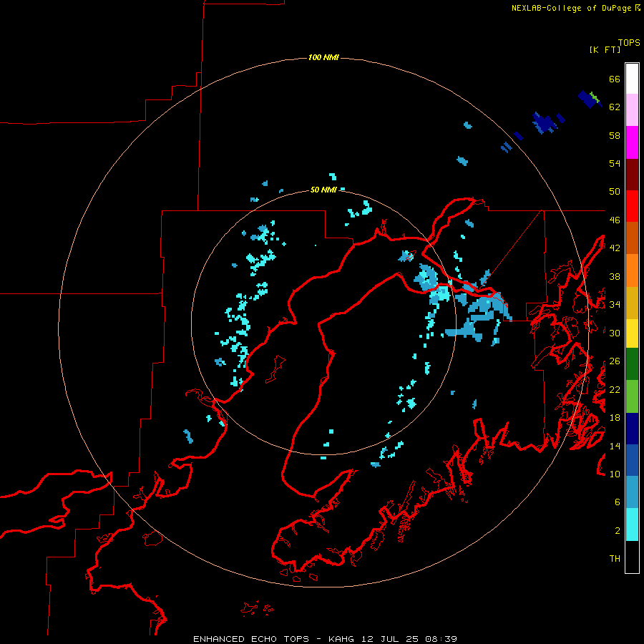Select the 62 legend value

coord(615,107)
